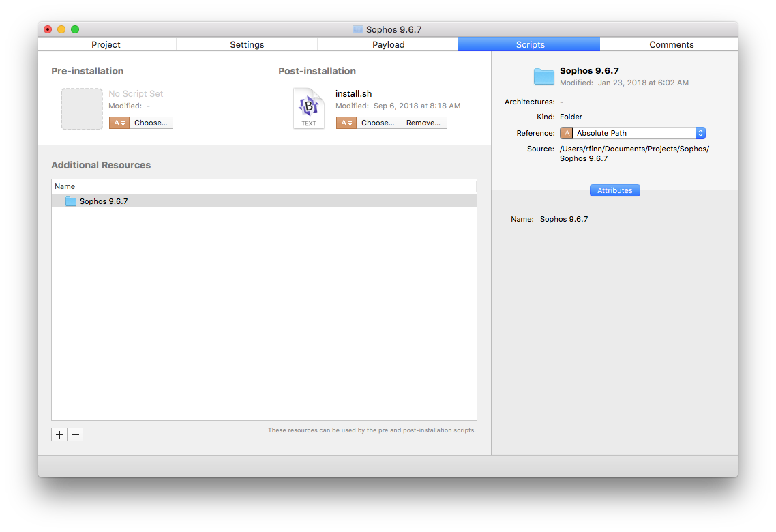Click the inspector modified date Jan 23, 2018
This screenshot has height=532, width=776.
tap(643, 83)
